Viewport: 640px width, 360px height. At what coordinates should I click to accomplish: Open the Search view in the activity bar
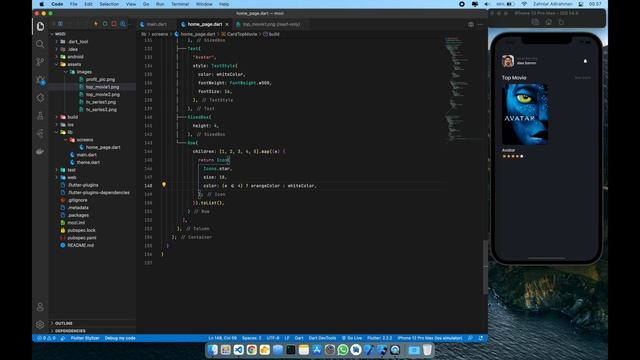40,44
